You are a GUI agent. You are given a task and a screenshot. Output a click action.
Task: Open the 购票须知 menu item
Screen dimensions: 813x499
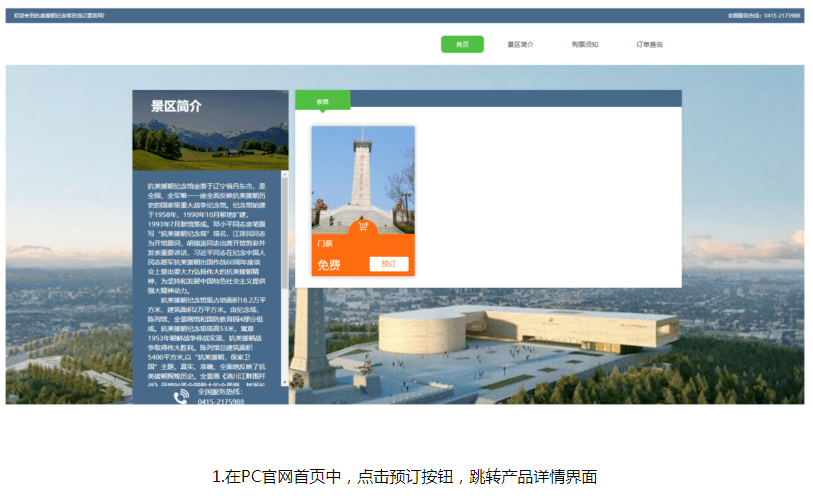(x=585, y=44)
